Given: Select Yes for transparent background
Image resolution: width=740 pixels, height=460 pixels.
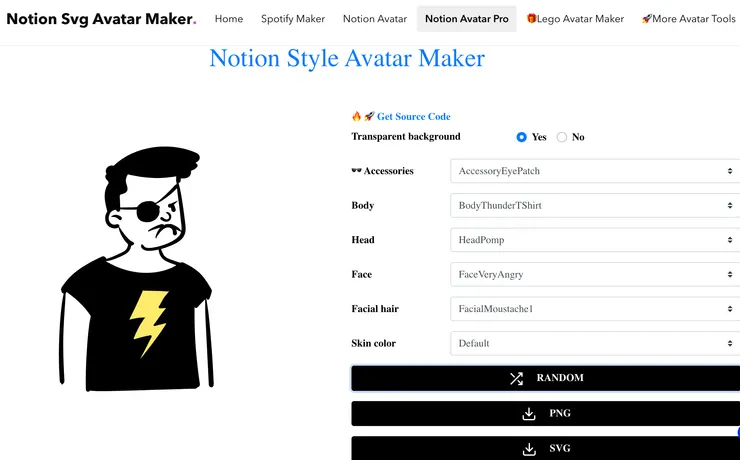Looking at the screenshot, I should [x=521, y=137].
